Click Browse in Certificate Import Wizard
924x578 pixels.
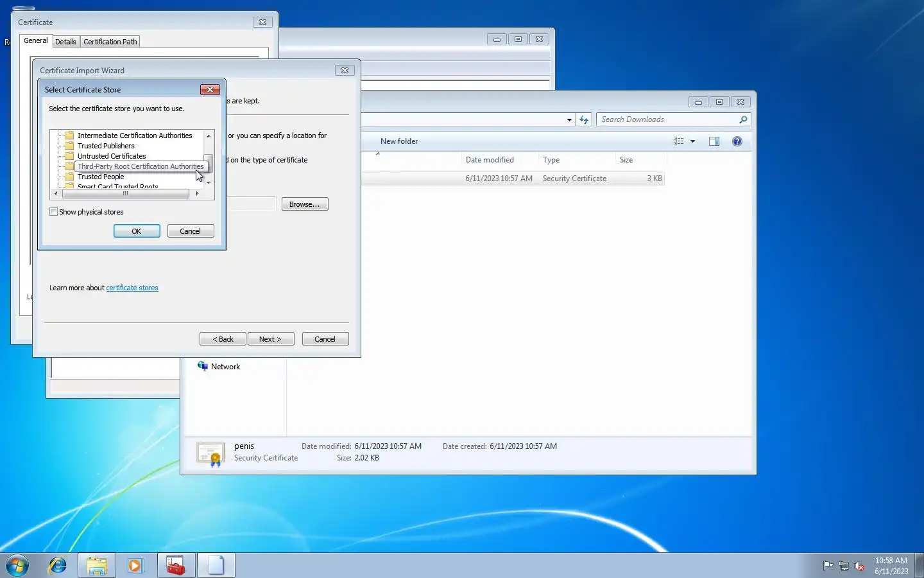coord(305,204)
